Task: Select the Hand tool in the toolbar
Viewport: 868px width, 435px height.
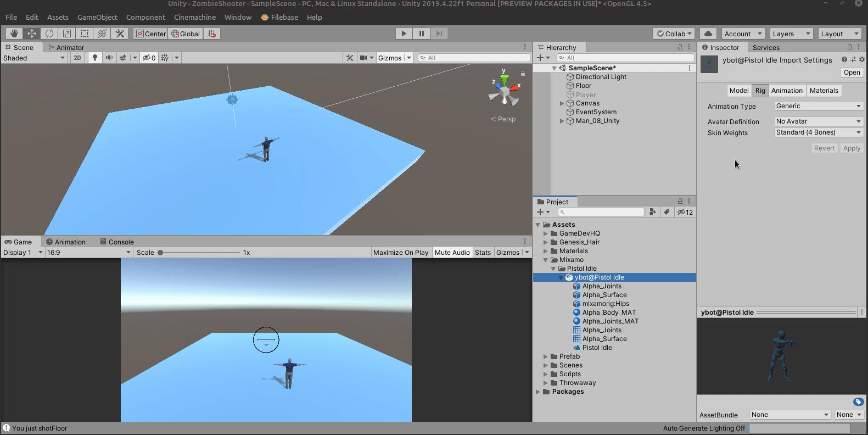Action: click(x=14, y=34)
